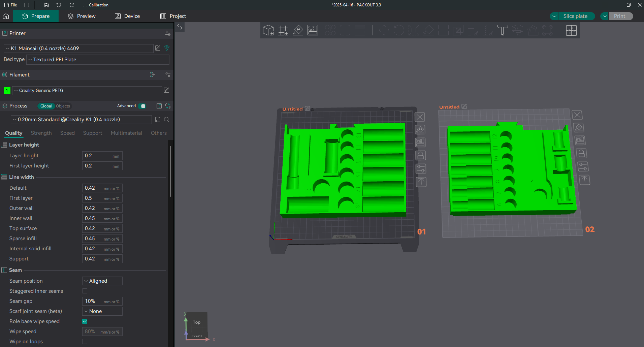The width and height of the screenshot is (644, 347).
Task: Open the Creality Generic PETG filament dropdown
Action: [87, 91]
